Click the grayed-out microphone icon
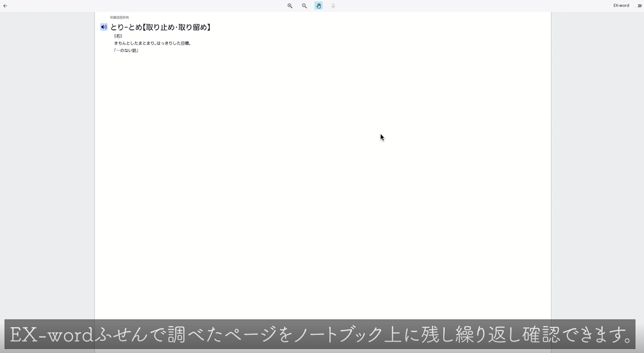Image resolution: width=644 pixels, height=353 pixels. [333, 6]
